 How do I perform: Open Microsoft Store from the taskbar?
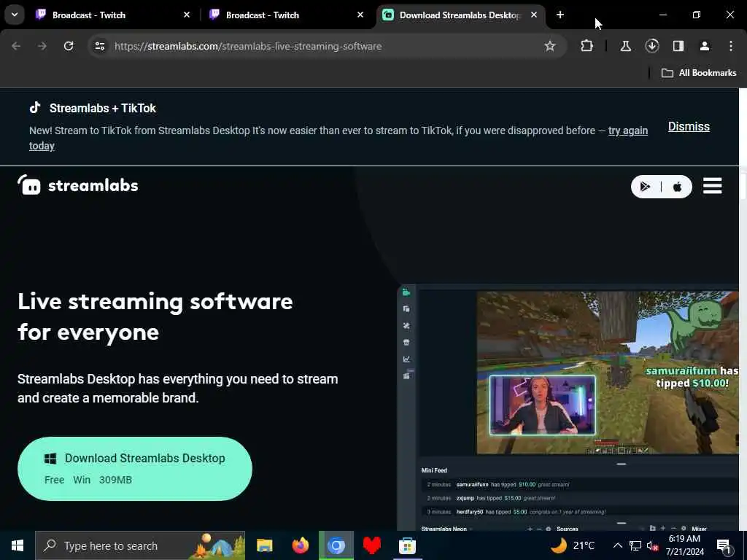point(407,545)
